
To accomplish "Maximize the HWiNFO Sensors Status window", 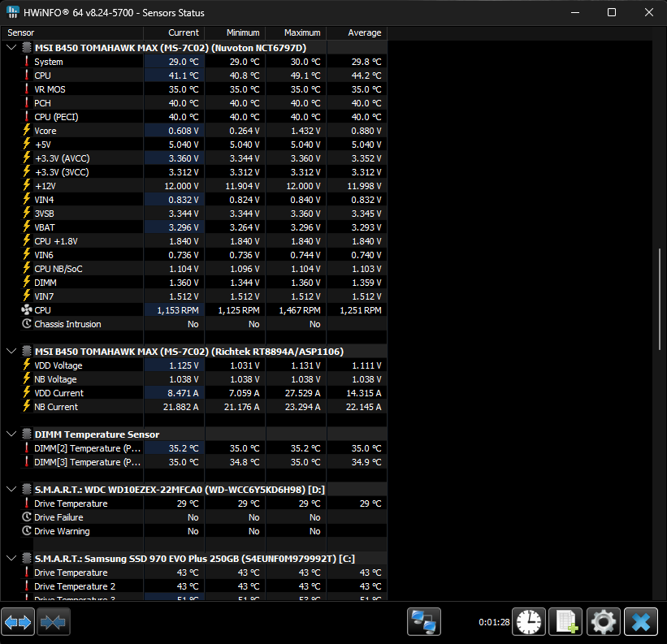I will (x=611, y=12).
